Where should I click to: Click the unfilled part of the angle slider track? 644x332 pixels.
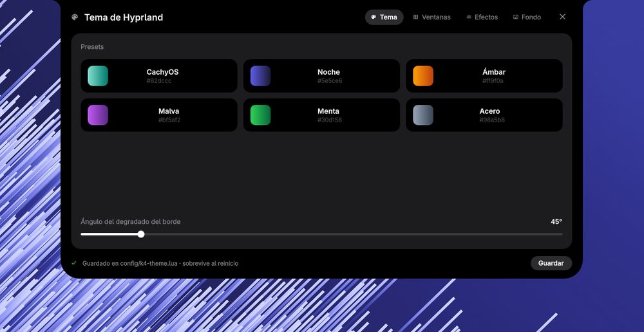pos(353,234)
